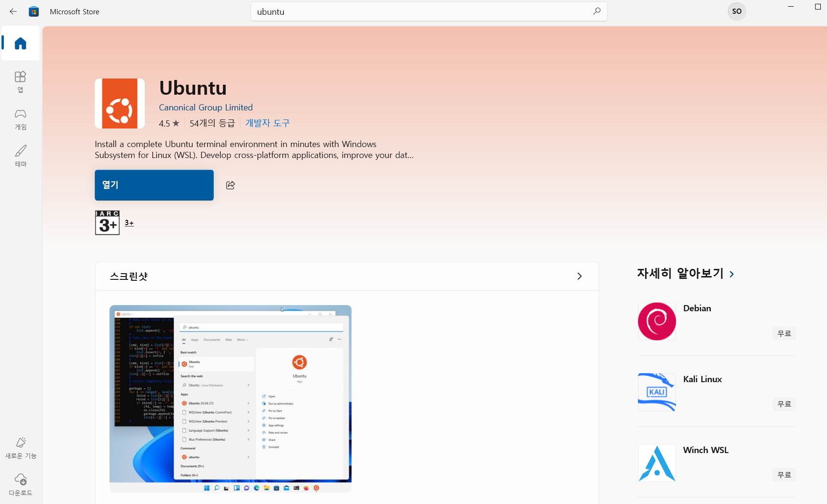Viewport: 827px width, 504px height.
Task: Go to the Home tab in sidebar
Action: [x=20, y=43]
